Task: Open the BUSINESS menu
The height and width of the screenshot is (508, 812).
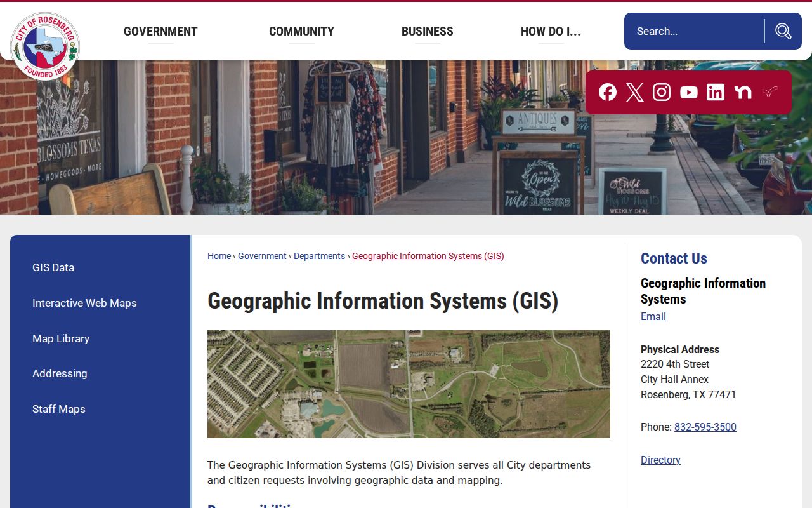Action: pyautogui.click(x=428, y=31)
